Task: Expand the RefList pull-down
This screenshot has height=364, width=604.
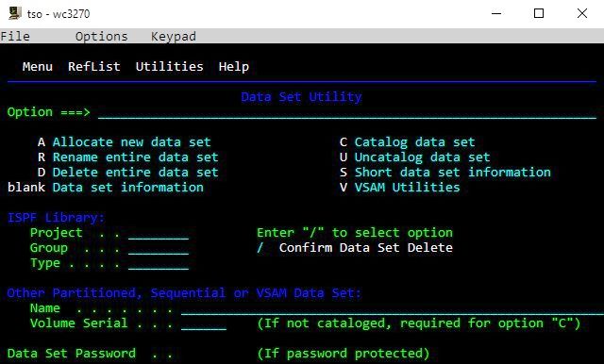Action: [94, 67]
